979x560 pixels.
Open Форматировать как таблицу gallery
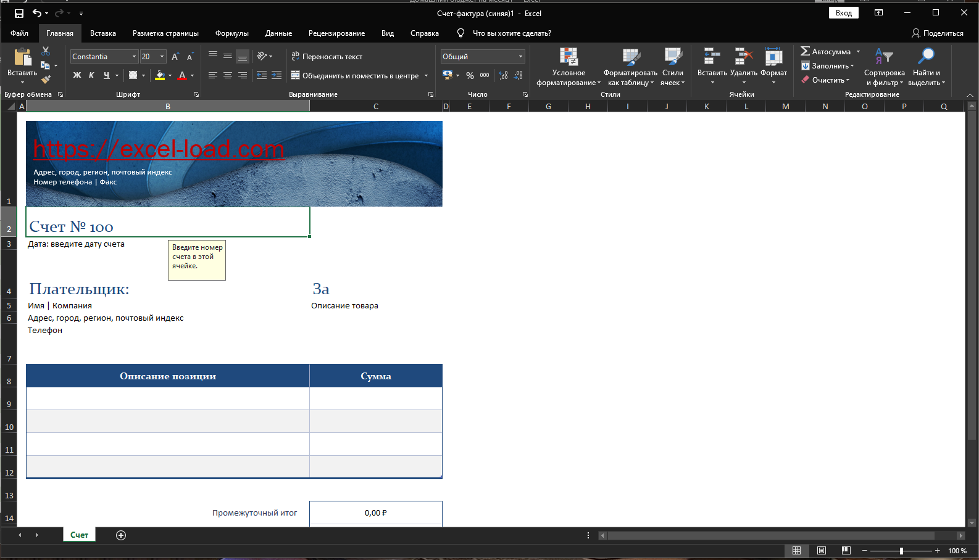pos(630,67)
